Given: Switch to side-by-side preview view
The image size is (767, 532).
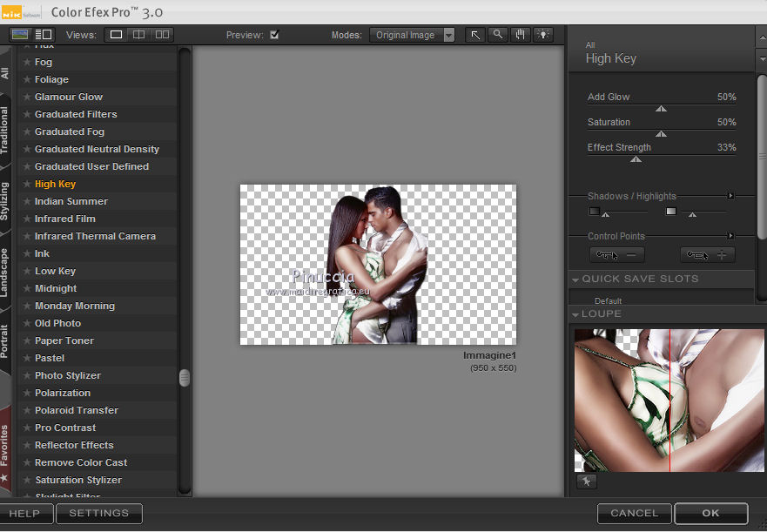Looking at the screenshot, I should pyautogui.click(x=162, y=35).
